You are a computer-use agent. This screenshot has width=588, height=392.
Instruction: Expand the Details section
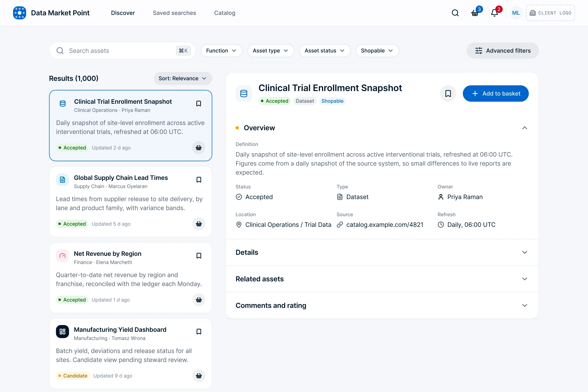(382, 253)
